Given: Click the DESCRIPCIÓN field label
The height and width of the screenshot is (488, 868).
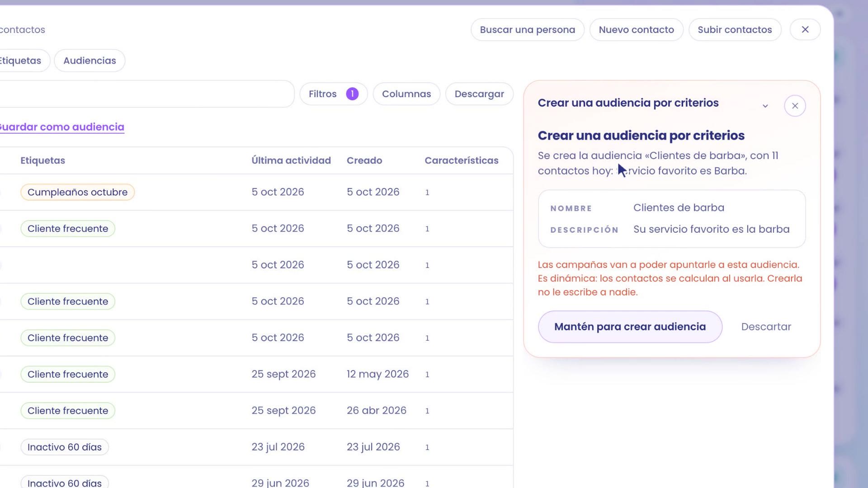Looking at the screenshot, I should click(584, 230).
